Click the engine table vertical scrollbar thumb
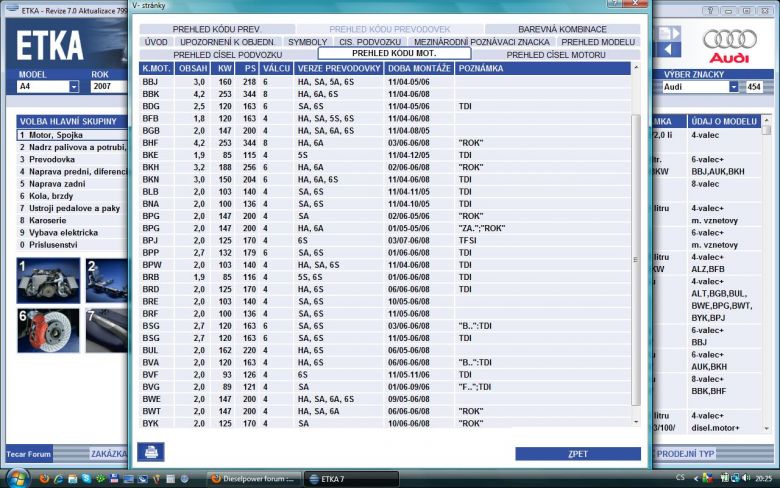 [636, 260]
